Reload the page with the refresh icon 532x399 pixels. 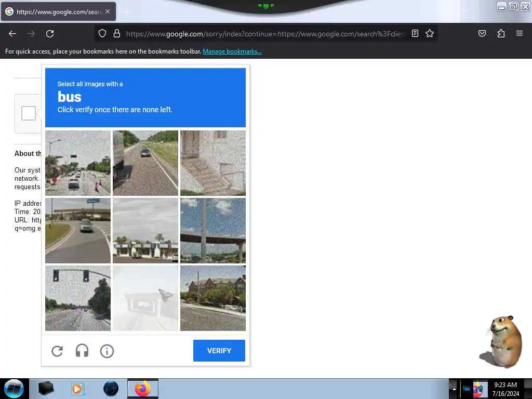click(50, 34)
